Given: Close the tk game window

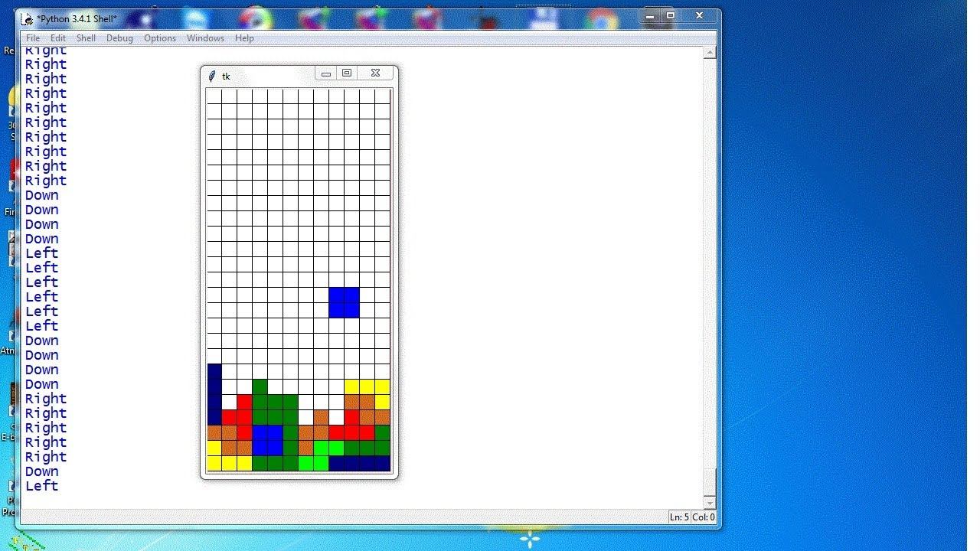Looking at the screenshot, I should click(375, 73).
